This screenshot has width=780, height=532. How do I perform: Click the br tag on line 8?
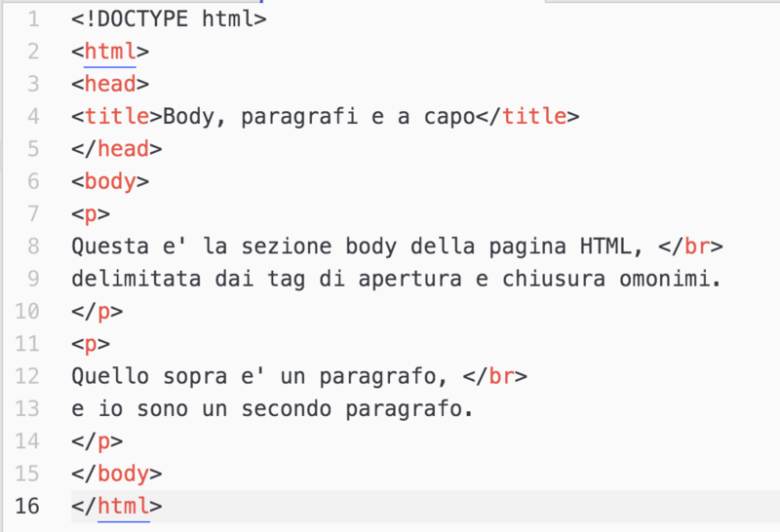pos(690,247)
